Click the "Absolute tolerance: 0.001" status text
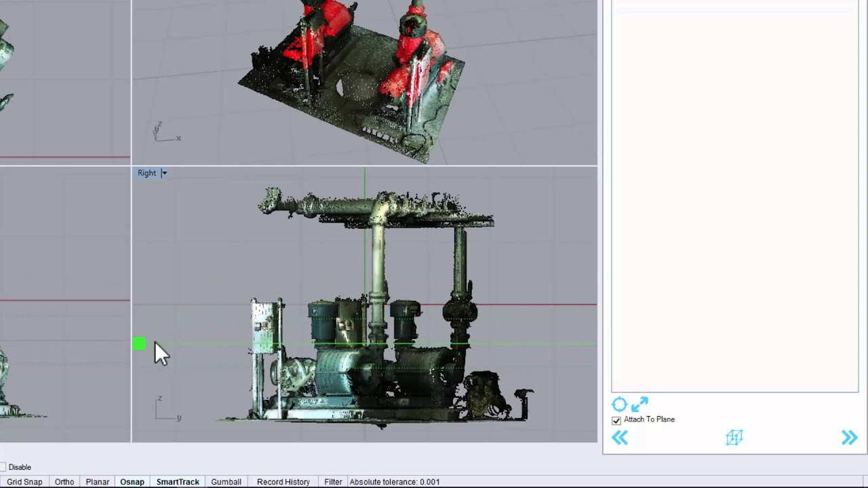This screenshot has width=868, height=488. (395, 482)
